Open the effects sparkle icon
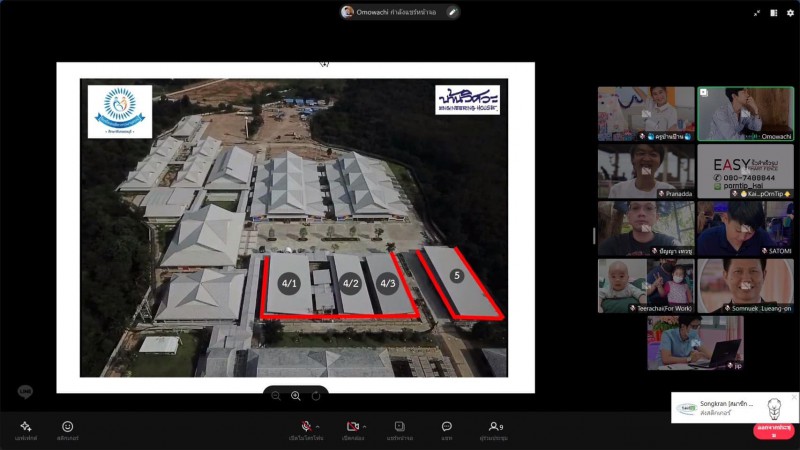Screen dimensions: 800x450 tap(26, 427)
